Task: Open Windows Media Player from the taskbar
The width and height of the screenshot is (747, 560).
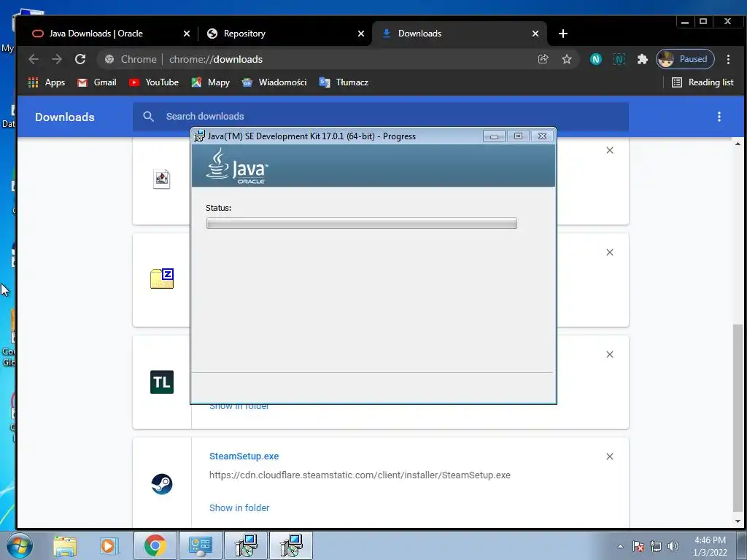Action: 109,545
